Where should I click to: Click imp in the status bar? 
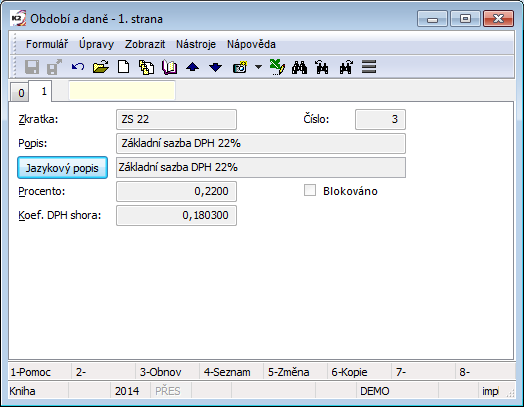490,391
